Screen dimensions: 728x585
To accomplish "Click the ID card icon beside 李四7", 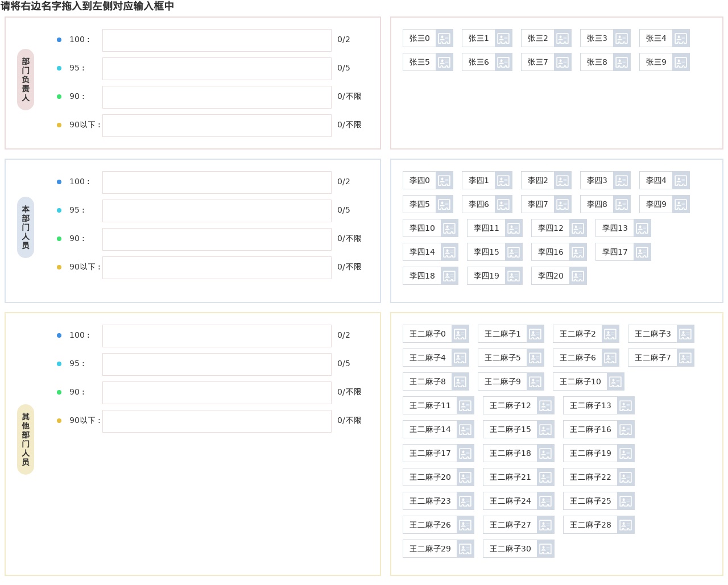I will click(562, 205).
